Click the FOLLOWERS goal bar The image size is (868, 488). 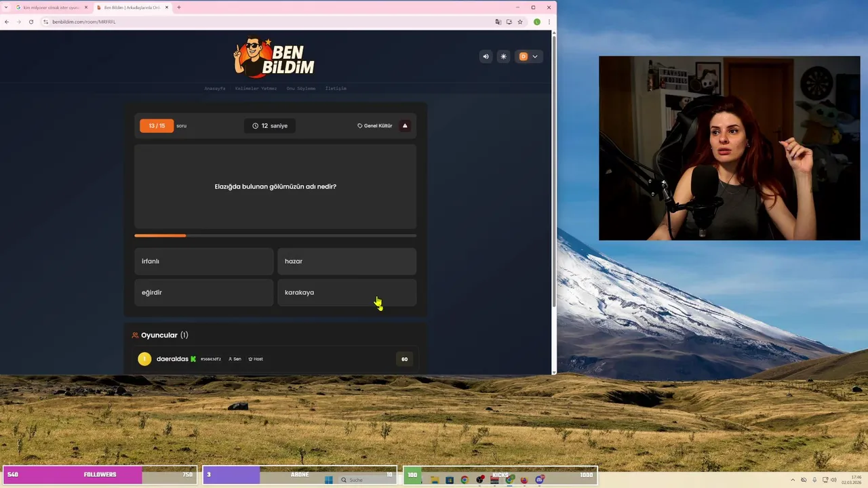100,474
